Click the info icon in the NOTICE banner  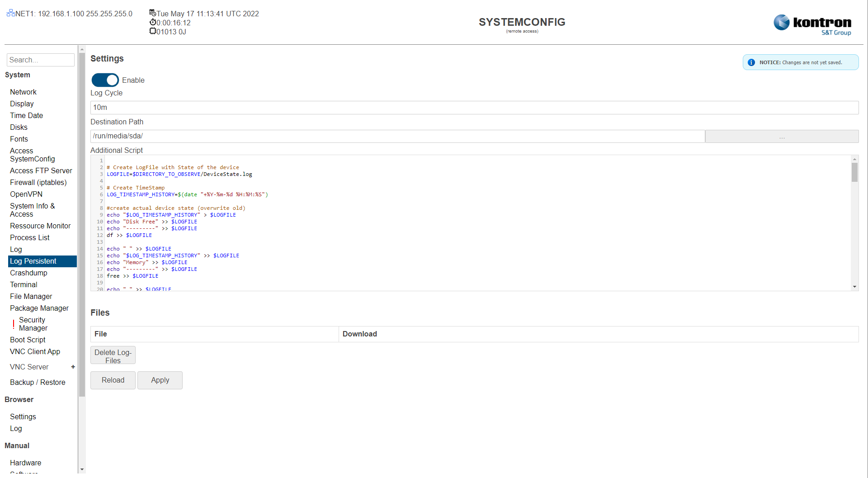click(751, 62)
